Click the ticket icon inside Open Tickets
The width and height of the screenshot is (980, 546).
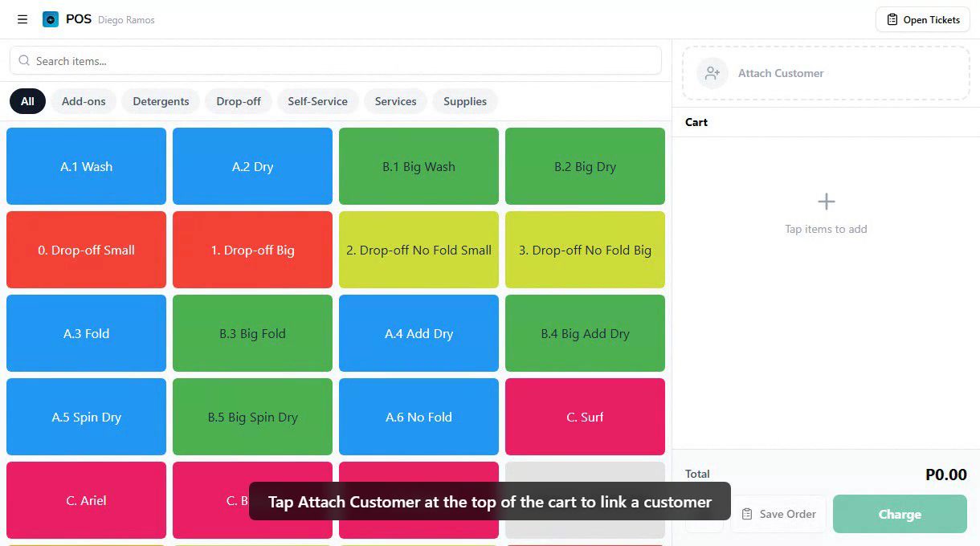tap(892, 19)
